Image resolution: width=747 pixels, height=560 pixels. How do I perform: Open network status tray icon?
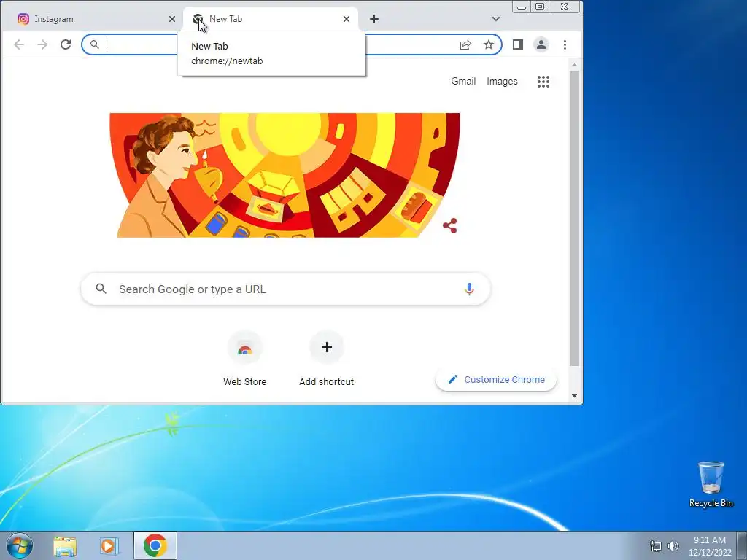coord(656,546)
